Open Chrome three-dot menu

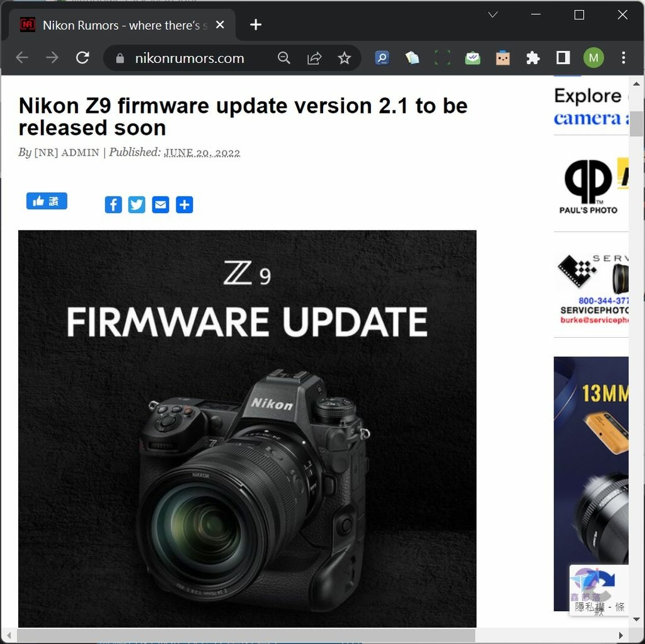[x=624, y=57]
